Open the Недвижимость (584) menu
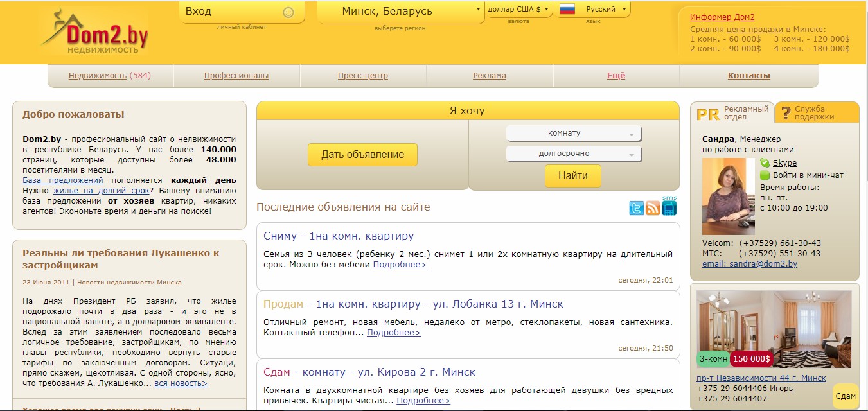This screenshot has height=411, width=868. [110, 76]
